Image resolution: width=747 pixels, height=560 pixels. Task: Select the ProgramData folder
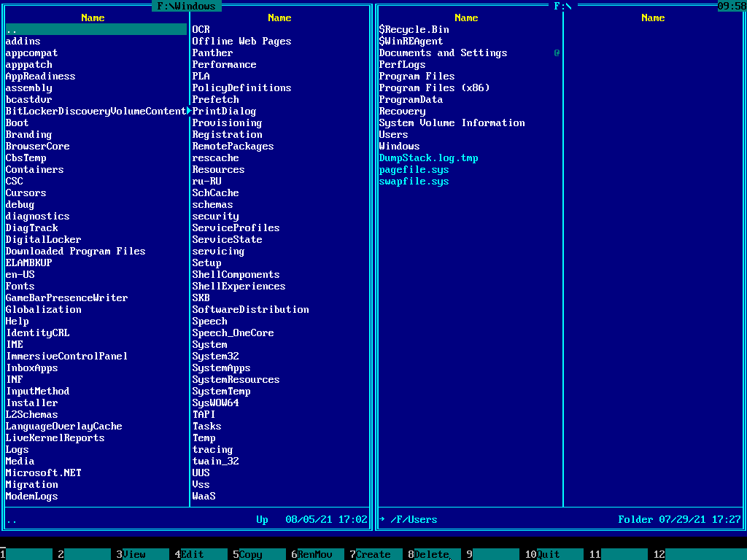[411, 99]
